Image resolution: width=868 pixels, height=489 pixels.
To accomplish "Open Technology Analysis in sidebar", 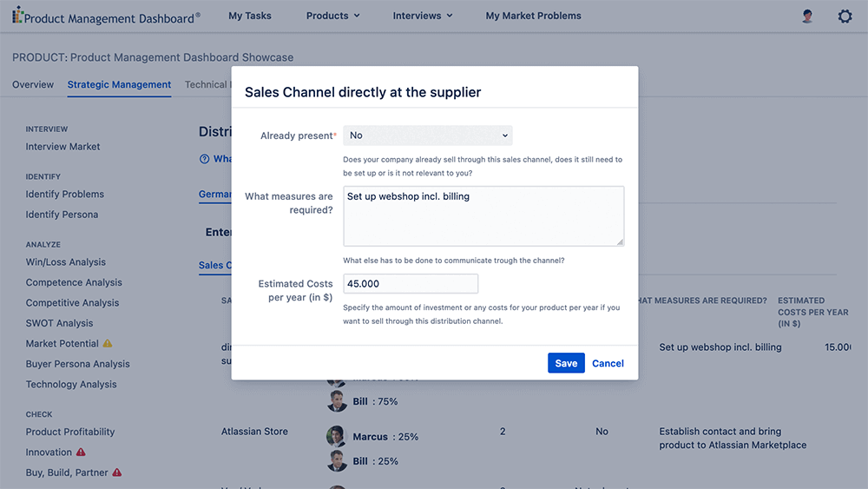I will click(71, 384).
